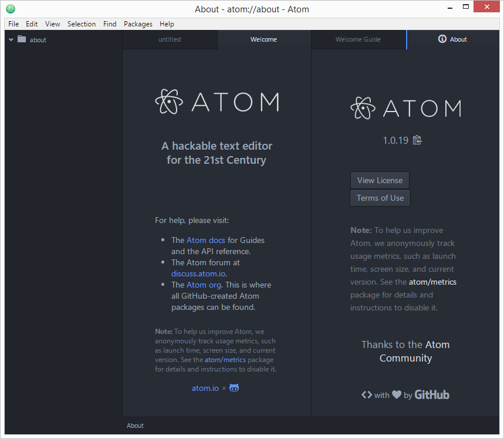Click the about folder icon in tree
The height and width of the screenshot is (439, 504).
[22, 39]
